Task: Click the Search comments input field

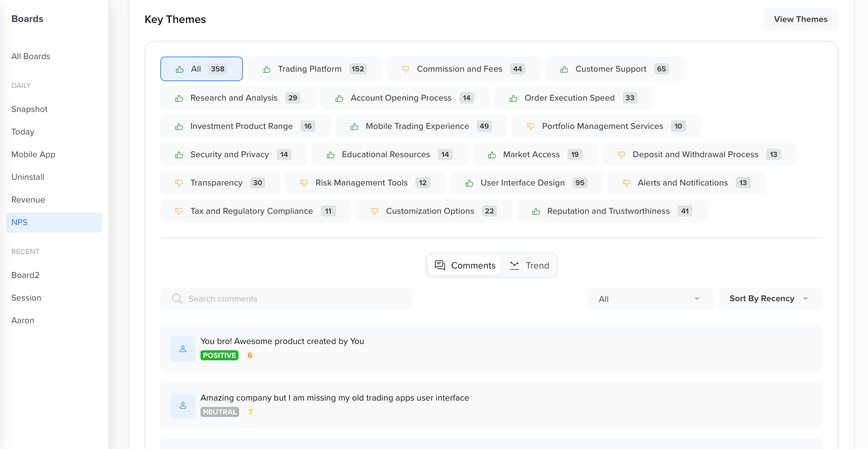Action: (x=286, y=299)
